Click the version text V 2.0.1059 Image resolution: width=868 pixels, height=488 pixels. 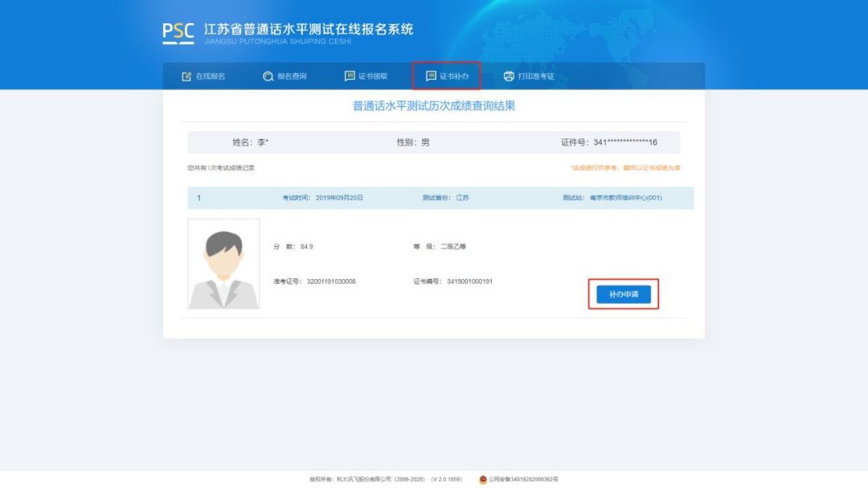click(446, 480)
